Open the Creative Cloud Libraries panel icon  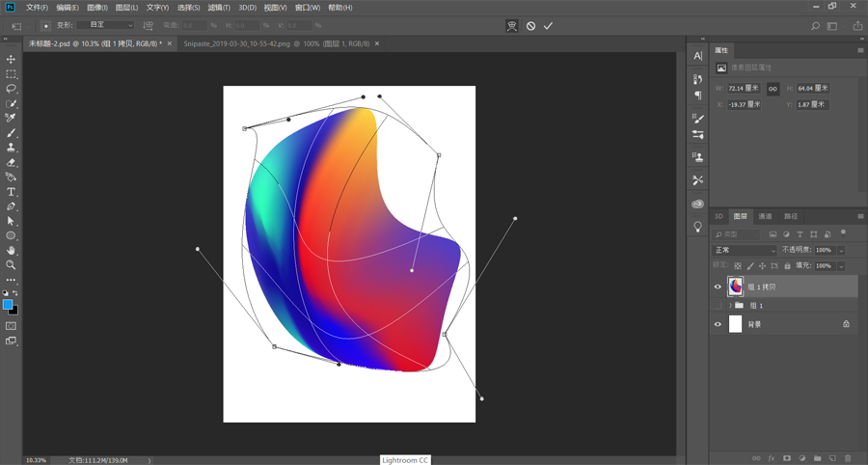[x=697, y=205]
